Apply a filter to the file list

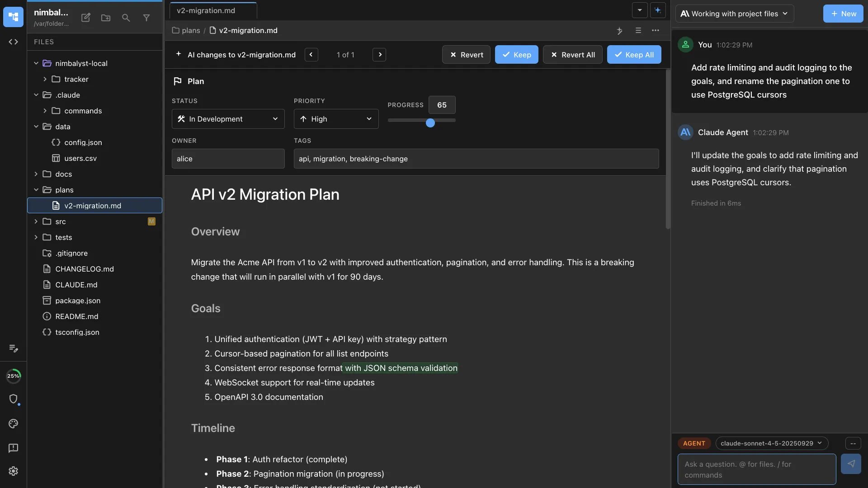[x=146, y=18]
